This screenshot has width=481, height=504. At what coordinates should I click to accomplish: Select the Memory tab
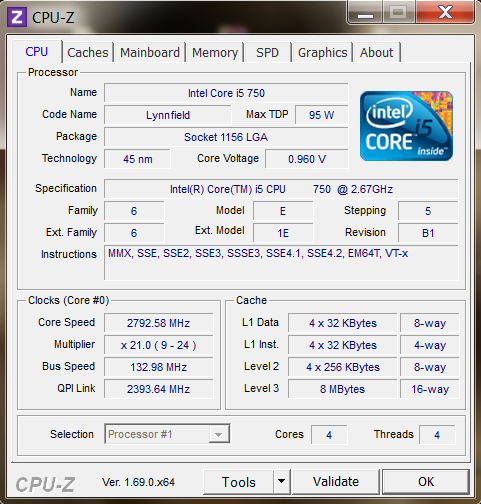pyautogui.click(x=215, y=52)
